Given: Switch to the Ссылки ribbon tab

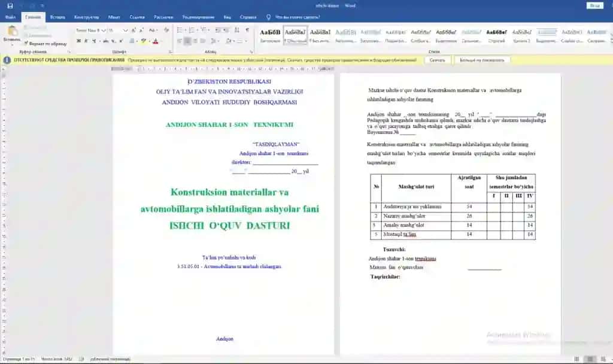Looking at the screenshot, I should click(x=137, y=17).
